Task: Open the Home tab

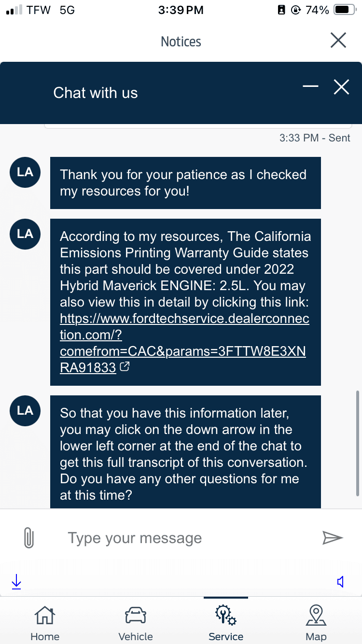Action: tap(44, 623)
